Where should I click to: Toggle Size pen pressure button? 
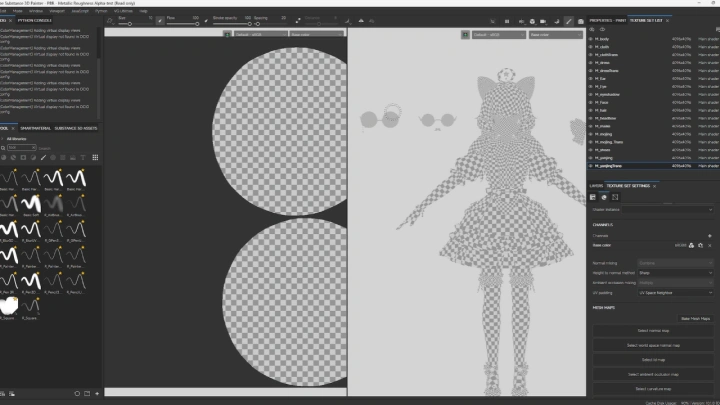point(159,21)
